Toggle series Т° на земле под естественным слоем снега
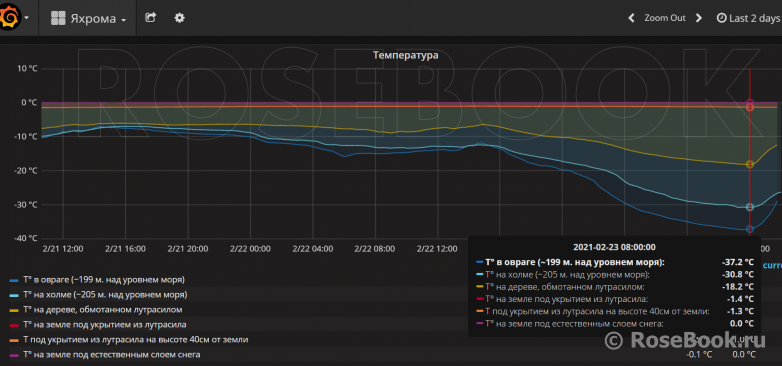The image size is (782, 366). (x=111, y=355)
